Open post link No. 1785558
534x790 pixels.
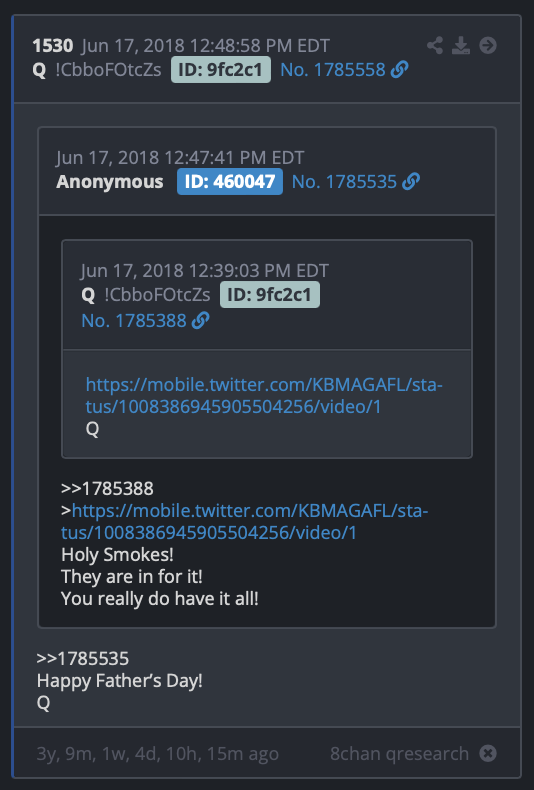(332, 70)
